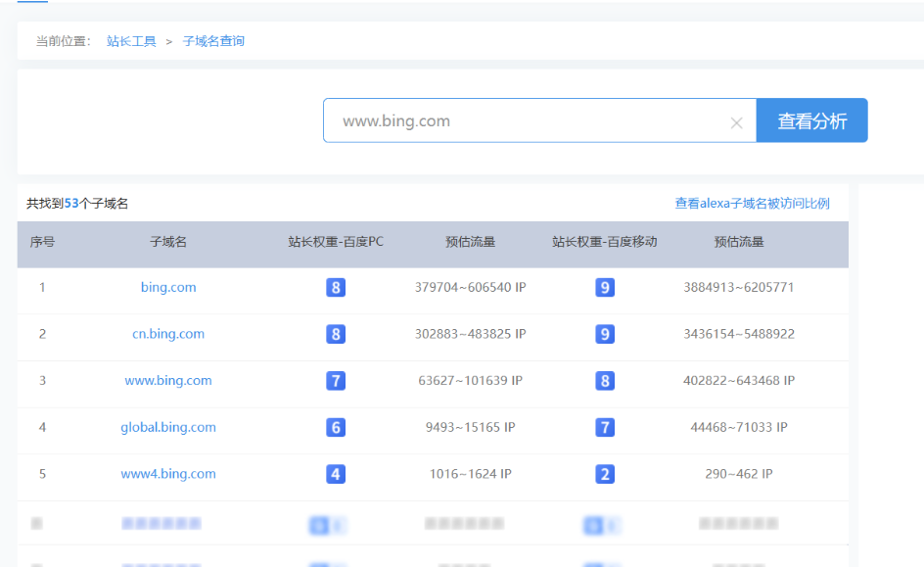Click traffic value 9493~15165 IP
The height and width of the screenshot is (567, 924).
[470, 427]
